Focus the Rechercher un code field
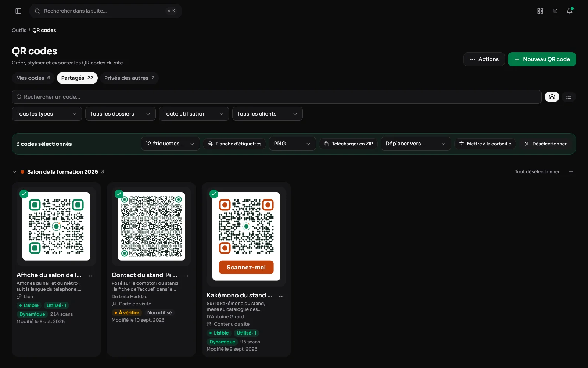 (x=277, y=97)
